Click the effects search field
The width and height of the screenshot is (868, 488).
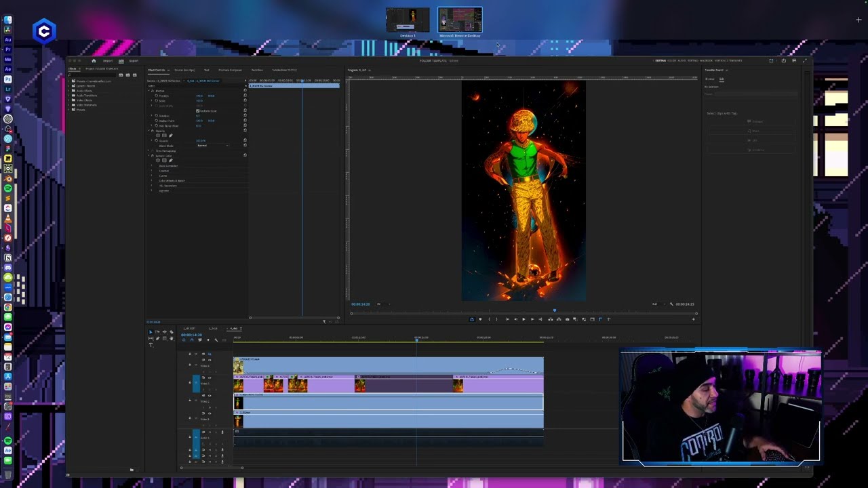(x=92, y=75)
